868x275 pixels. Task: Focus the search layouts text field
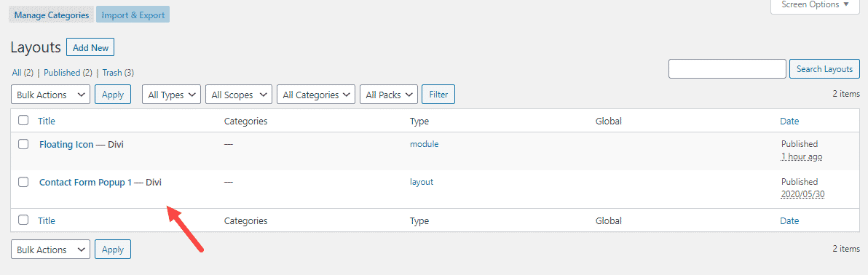click(727, 69)
